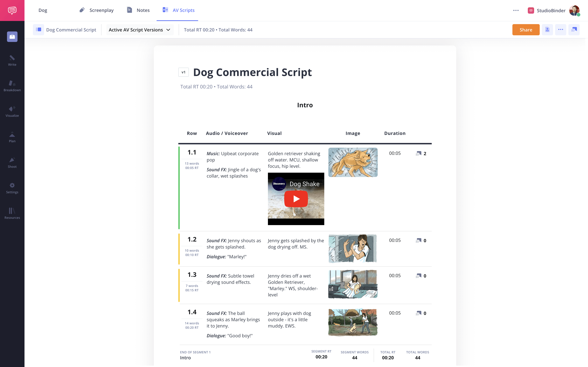Image resolution: width=588 pixels, height=367 pixels.
Task: Open the Visualize panel from the sidebar
Action: pos(12,111)
